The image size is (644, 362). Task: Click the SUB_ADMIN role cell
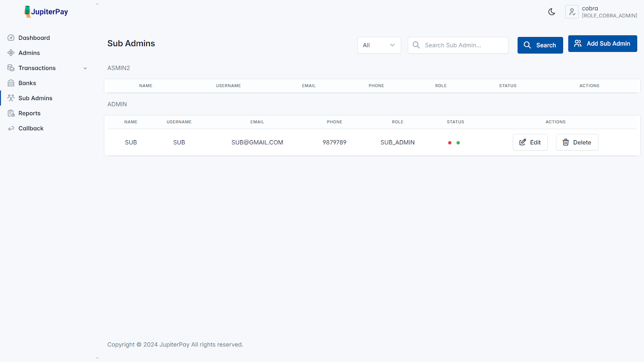pos(398,142)
